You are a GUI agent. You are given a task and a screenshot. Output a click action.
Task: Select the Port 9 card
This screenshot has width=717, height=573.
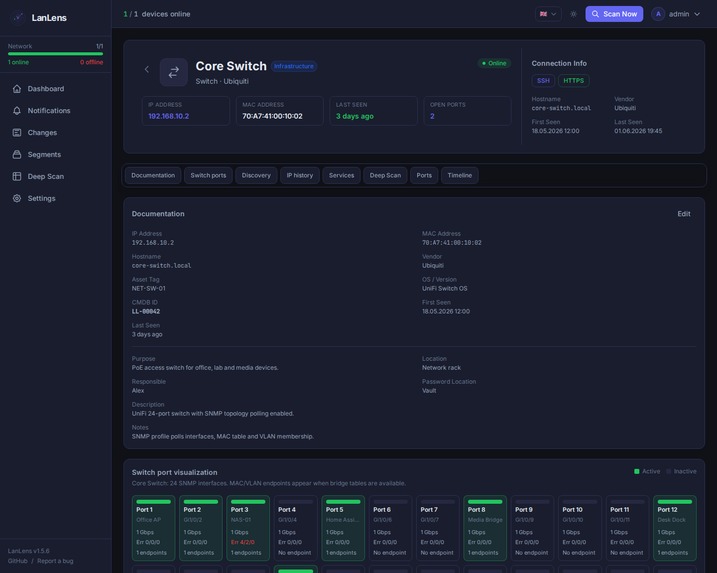(532, 528)
